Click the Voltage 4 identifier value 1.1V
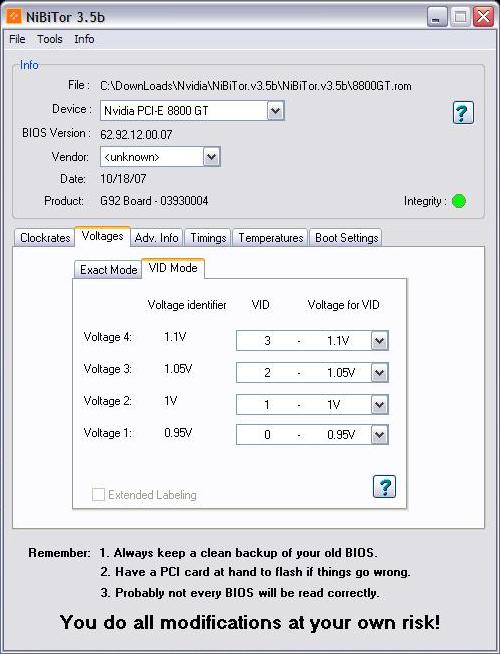The height and width of the screenshot is (654, 500). point(175,337)
